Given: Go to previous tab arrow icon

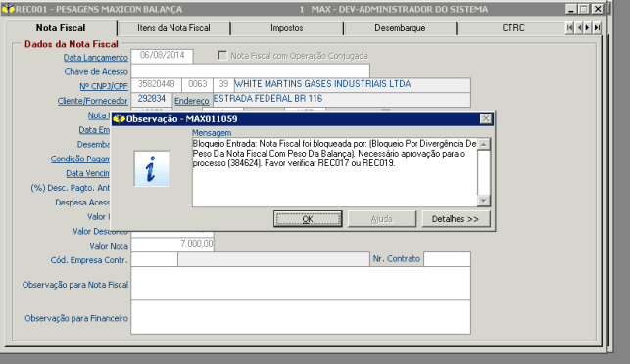Looking at the screenshot, I should 579,28.
